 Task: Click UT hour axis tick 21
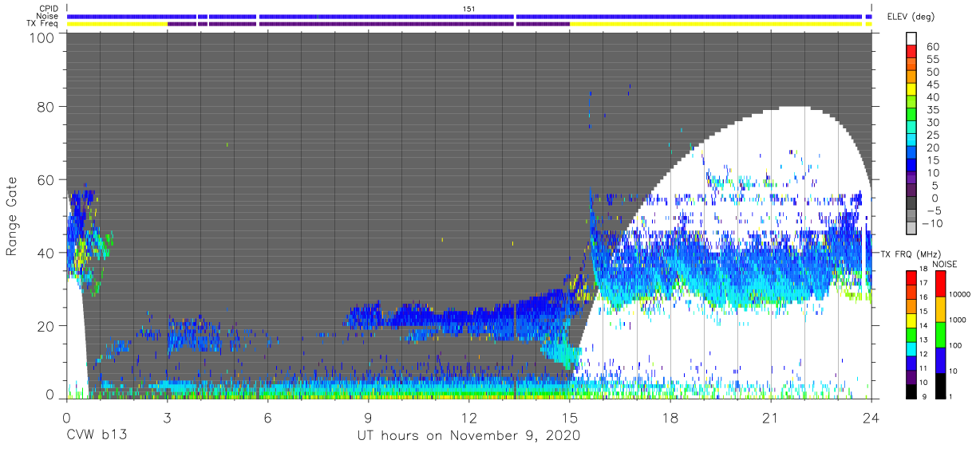coord(770,417)
